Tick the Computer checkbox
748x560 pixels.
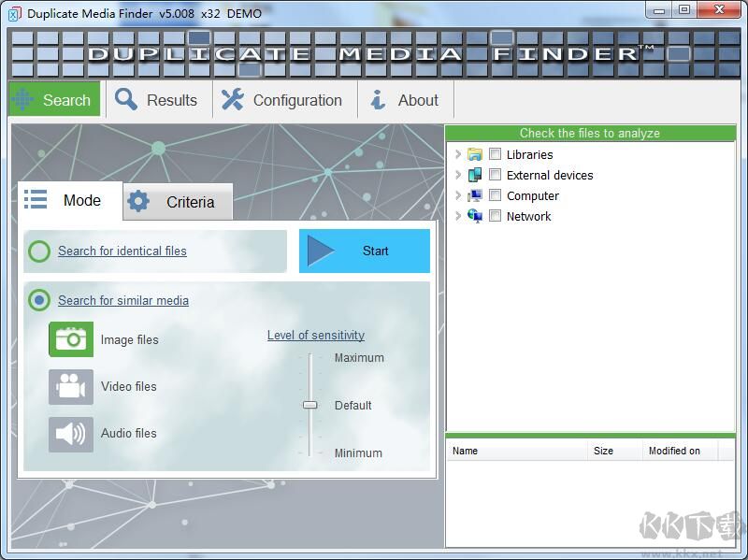click(496, 195)
